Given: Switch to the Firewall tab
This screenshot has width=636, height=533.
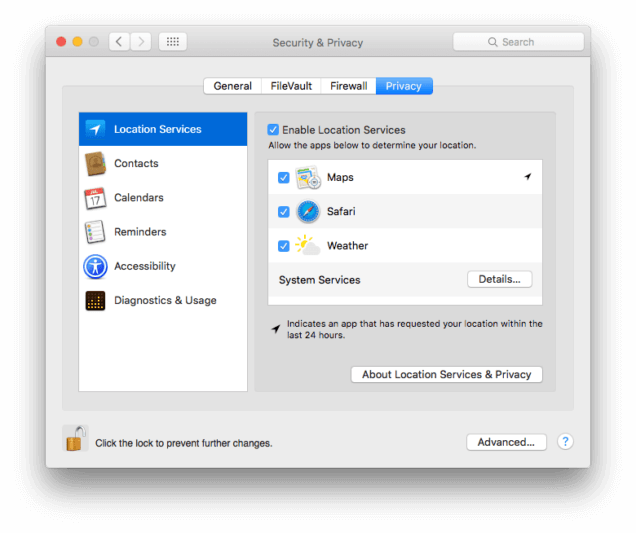Looking at the screenshot, I should click(348, 86).
